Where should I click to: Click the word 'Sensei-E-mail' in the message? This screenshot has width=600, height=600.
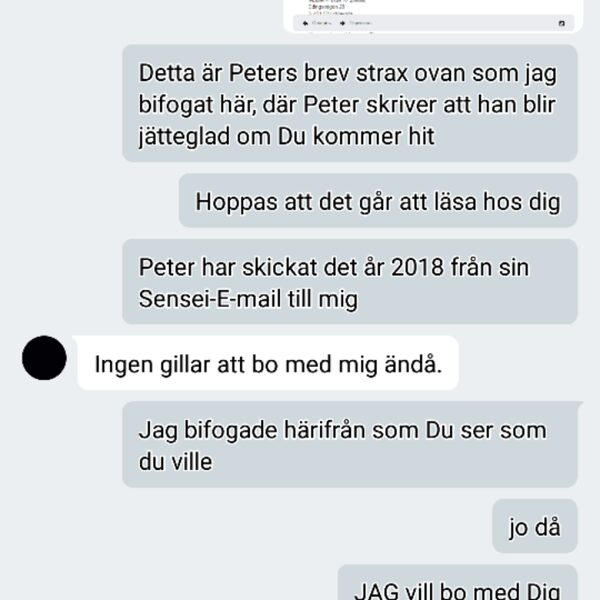[210, 299]
